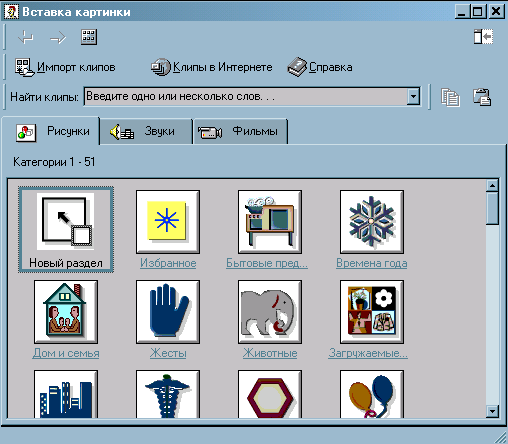Open the Жесты hand thumbnail
The height and width of the screenshot is (444, 508).
tap(168, 312)
